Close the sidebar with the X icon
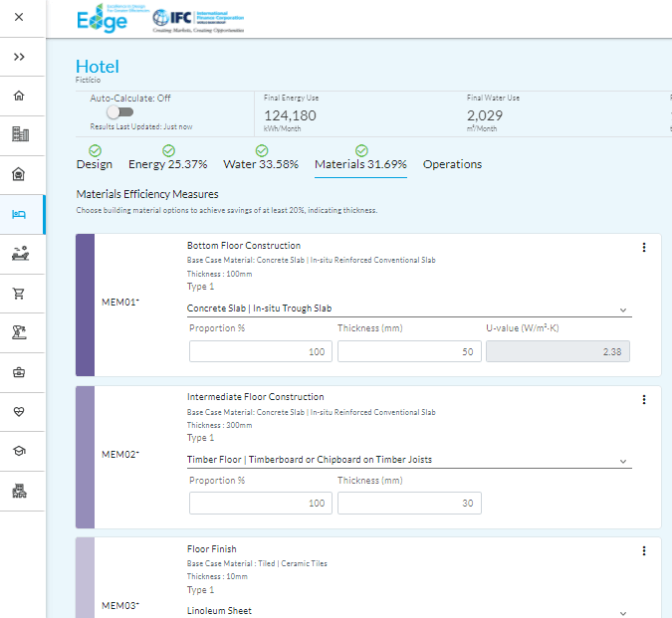This screenshot has width=672, height=618. tap(19, 18)
